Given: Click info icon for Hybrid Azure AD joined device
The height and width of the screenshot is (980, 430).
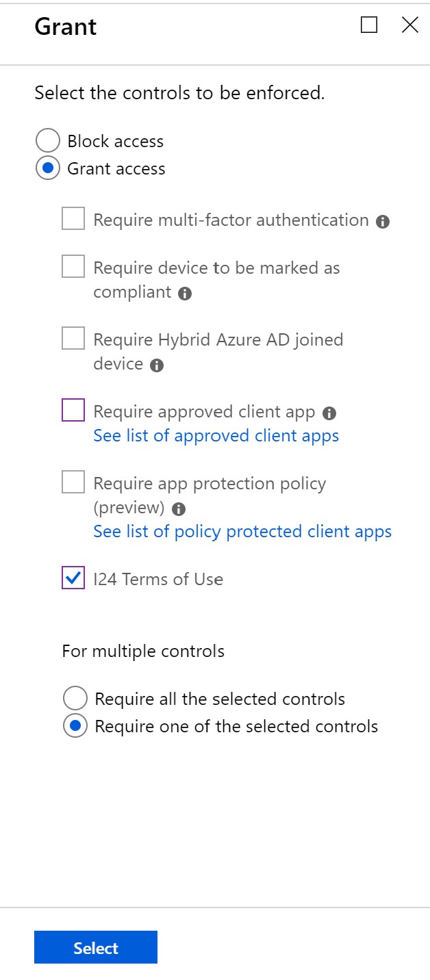Looking at the screenshot, I should (157, 365).
